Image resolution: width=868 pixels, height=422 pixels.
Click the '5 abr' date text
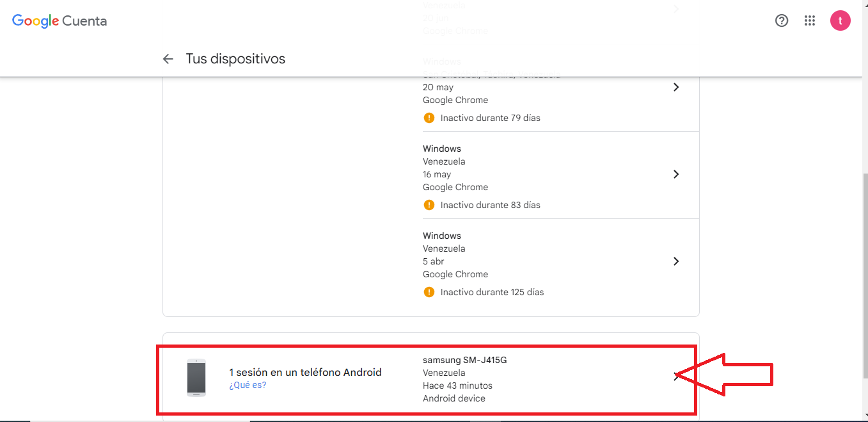pyautogui.click(x=434, y=261)
